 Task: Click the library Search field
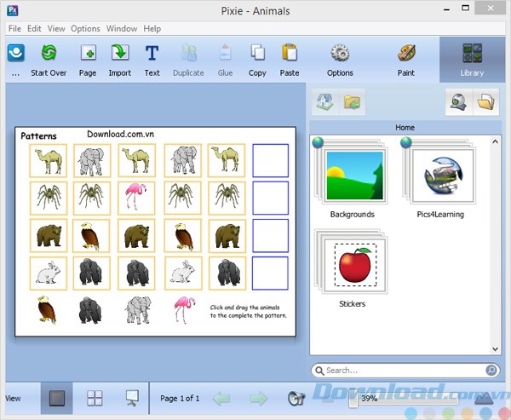click(x=403, y=371)
